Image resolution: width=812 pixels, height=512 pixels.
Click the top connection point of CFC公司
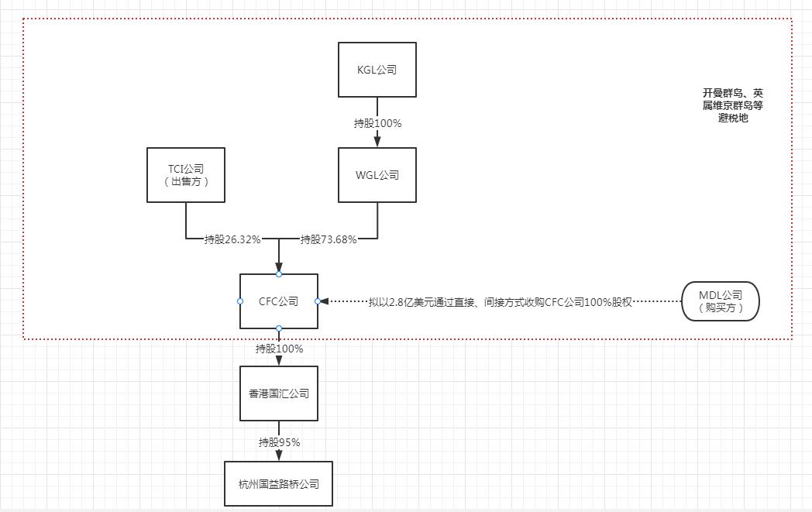(279, 274)
